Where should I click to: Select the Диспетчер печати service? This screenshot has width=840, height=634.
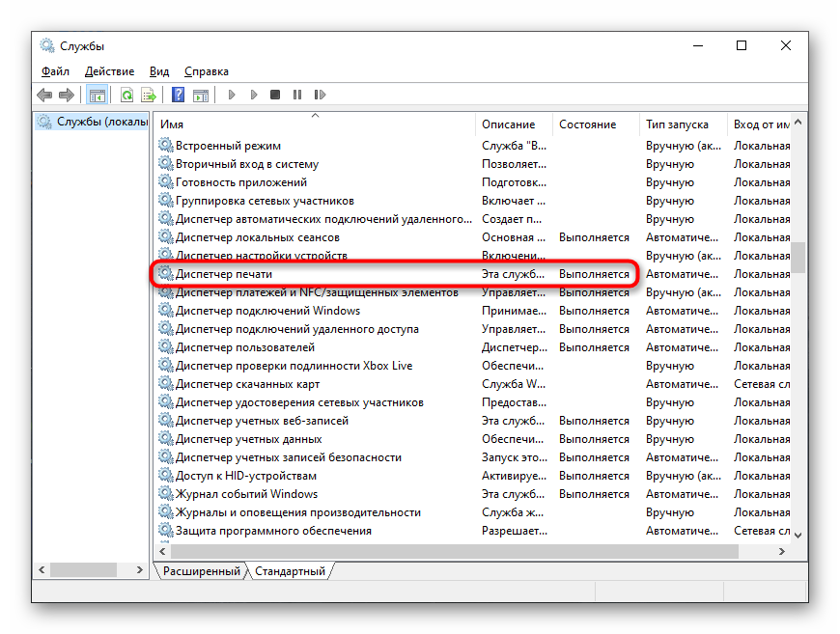[224, 274]
